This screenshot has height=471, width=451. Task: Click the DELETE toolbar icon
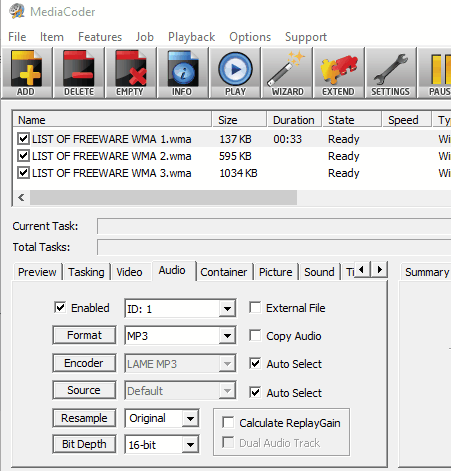(79, 73)
